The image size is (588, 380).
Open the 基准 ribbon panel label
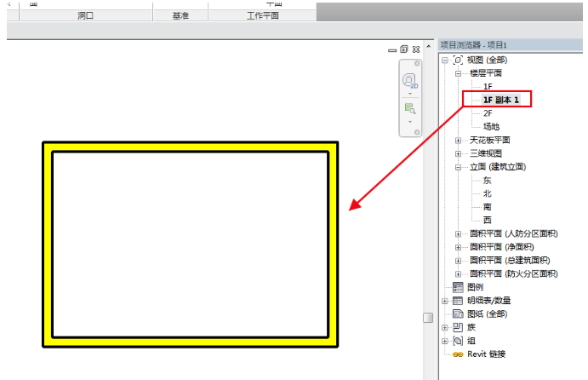tap(180, 16)
